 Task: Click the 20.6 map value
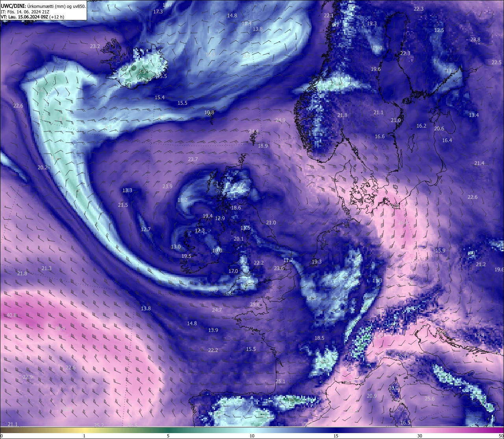pyautogui.click(x=439, y=129)
